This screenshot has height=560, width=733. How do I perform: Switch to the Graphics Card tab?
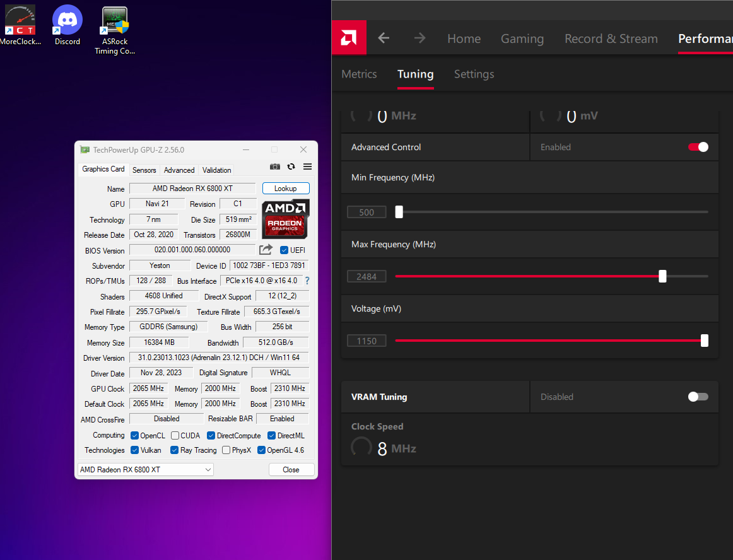(103, 169)
